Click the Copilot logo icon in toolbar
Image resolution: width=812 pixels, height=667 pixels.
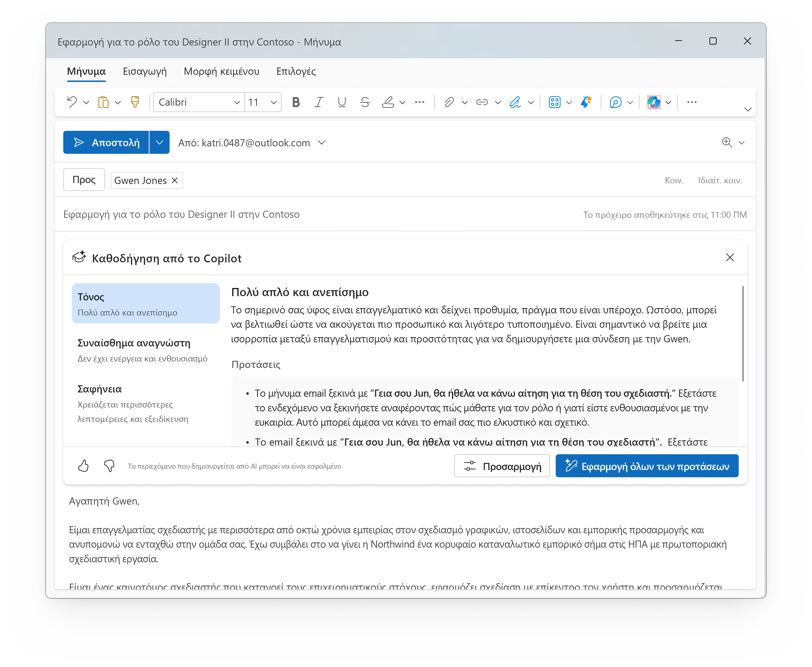pos(654,102)
